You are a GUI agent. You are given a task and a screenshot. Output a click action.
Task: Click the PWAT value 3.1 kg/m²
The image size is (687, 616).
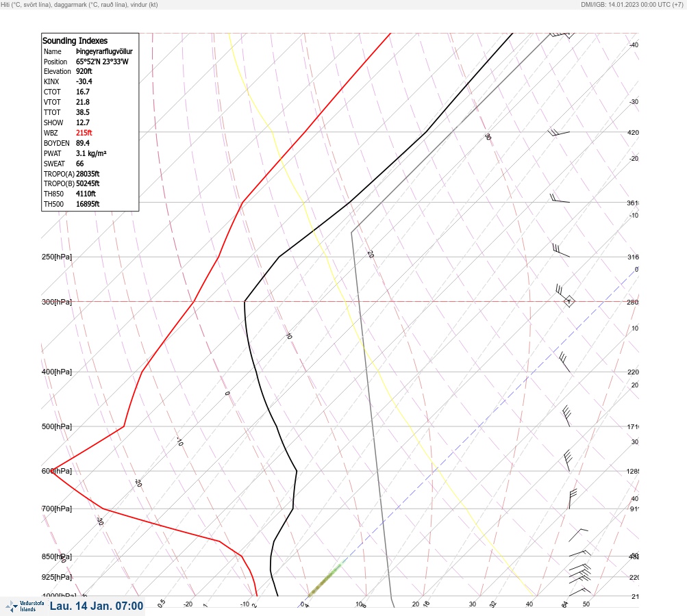(x=91, y=153)
